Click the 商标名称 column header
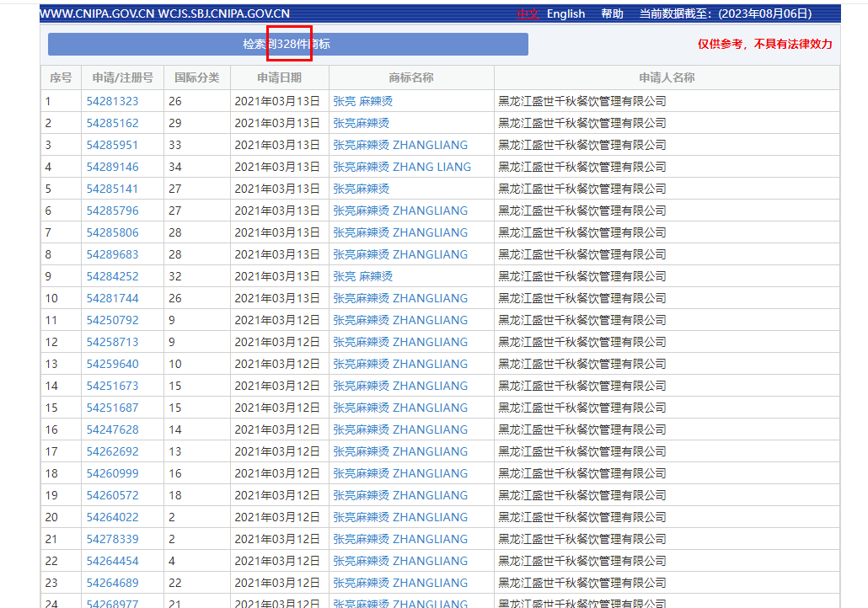The height and width of the screenshot is (608, 868). 411,78
